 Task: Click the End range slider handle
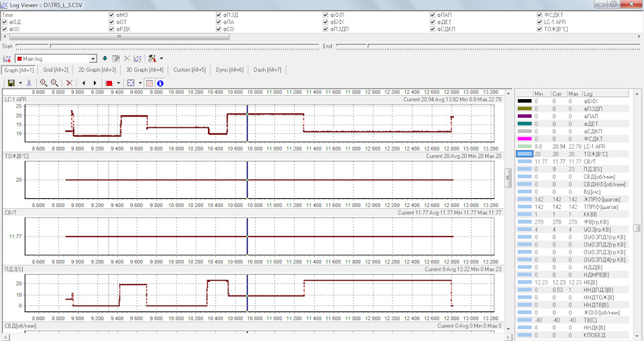click(368, 46)
